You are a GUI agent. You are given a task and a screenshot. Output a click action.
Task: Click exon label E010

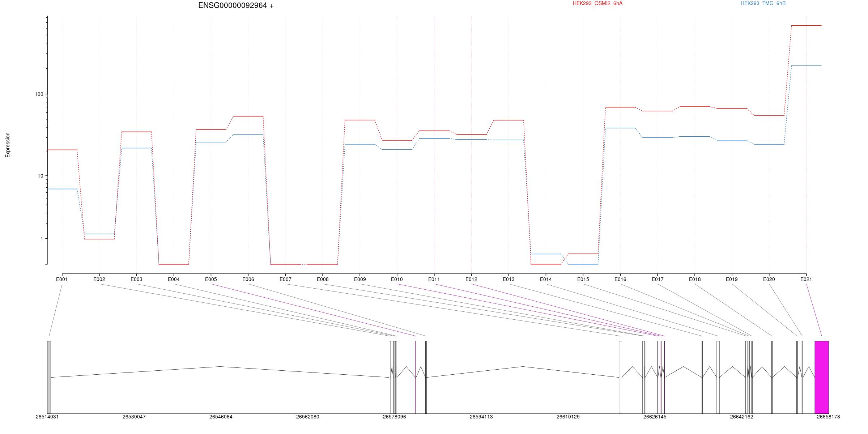coord(397,279)
